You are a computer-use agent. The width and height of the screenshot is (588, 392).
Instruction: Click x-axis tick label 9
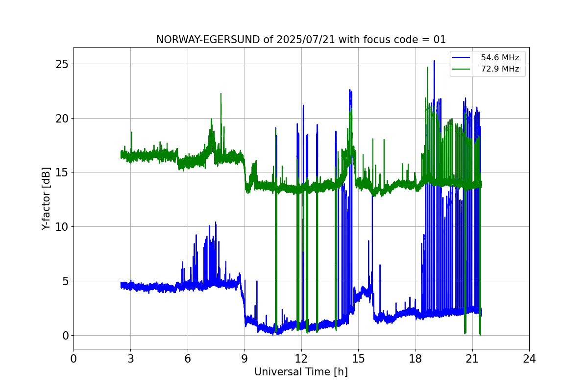(245, 358)
